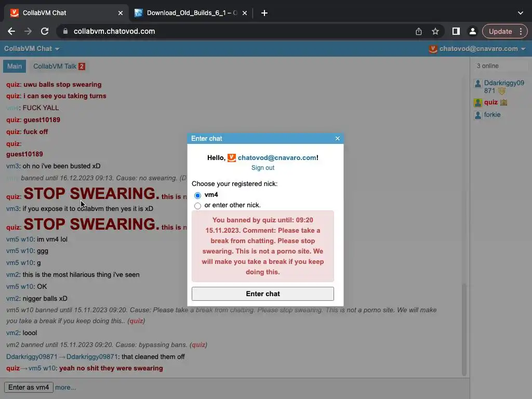Viewport: 532px width, 399px height.
Task: Click chatovod@cnavaro.com link in dialog
Action: click(277, 158)
